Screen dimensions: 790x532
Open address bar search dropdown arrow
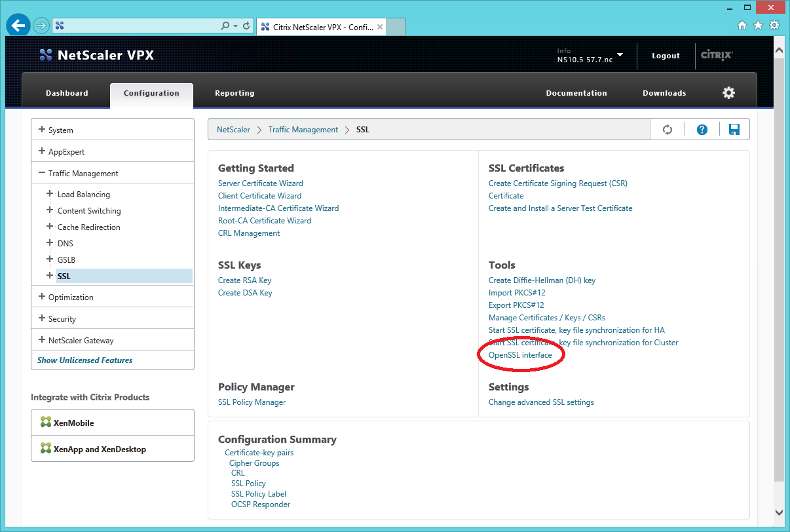click(x=236, y=26)
